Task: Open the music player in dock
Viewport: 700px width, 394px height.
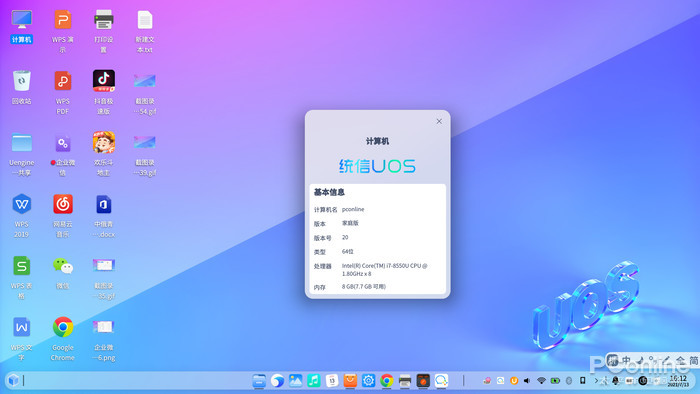Action: pyautogui.click(x=314, y=381)
